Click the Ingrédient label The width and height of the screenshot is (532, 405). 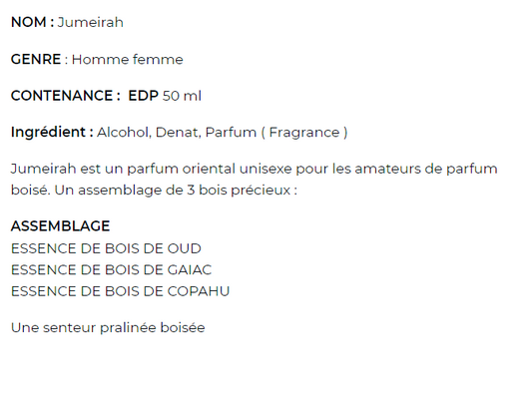[x=52, y=132]
